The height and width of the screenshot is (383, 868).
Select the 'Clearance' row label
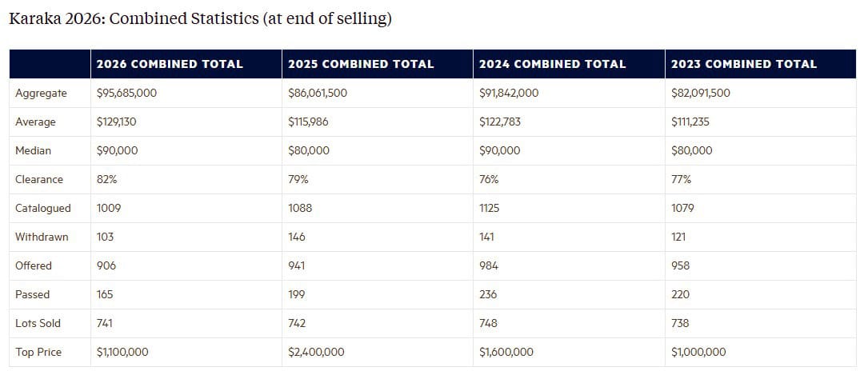point(39,179)
